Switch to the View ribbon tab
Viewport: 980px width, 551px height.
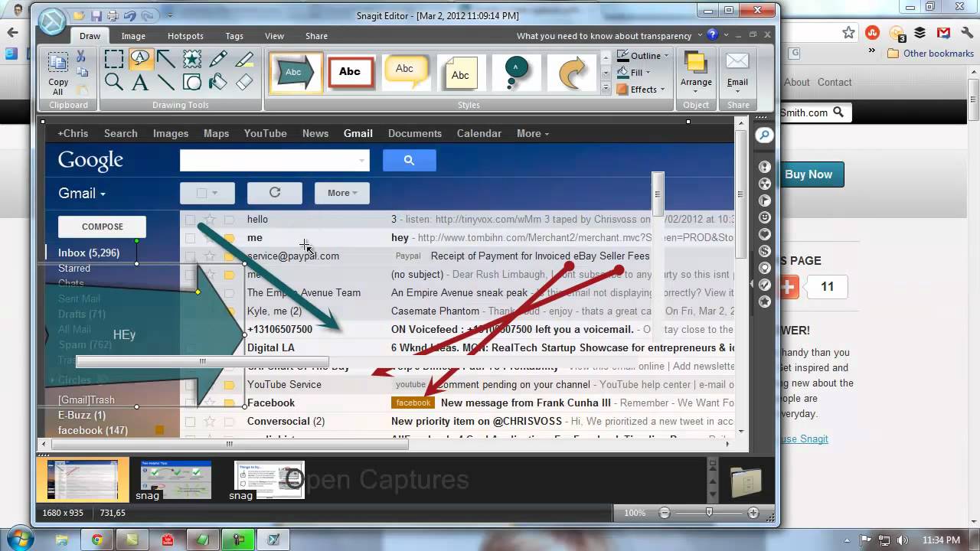coord(274,36)
